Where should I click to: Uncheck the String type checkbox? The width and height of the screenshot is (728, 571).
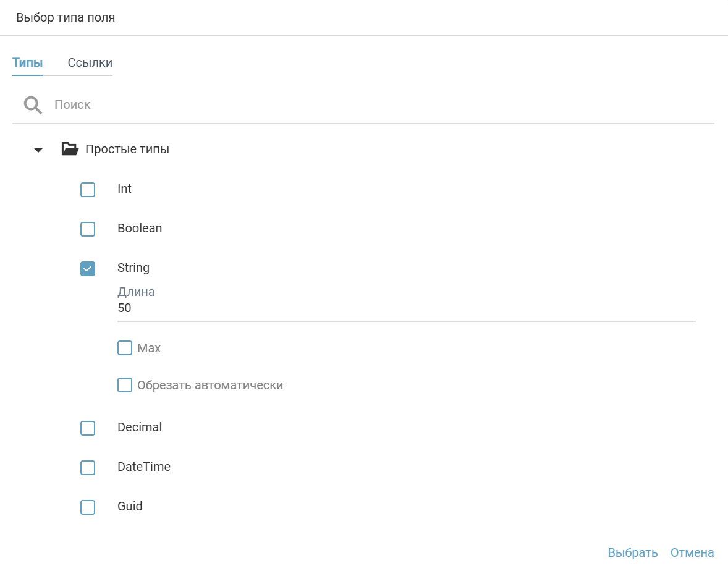88,269
